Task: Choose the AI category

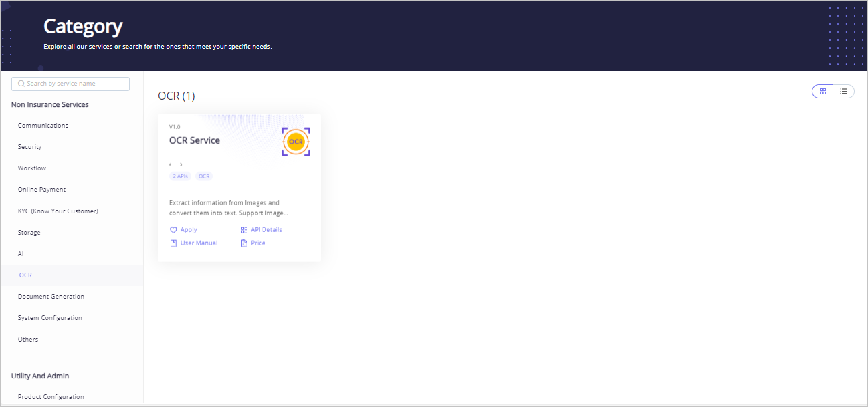Action: click(21, 254)
